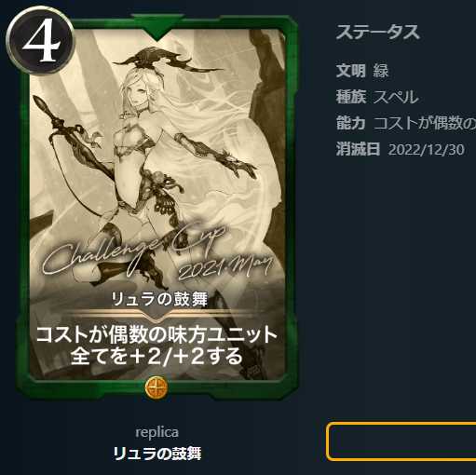Click the 消滅日 label

358,149
